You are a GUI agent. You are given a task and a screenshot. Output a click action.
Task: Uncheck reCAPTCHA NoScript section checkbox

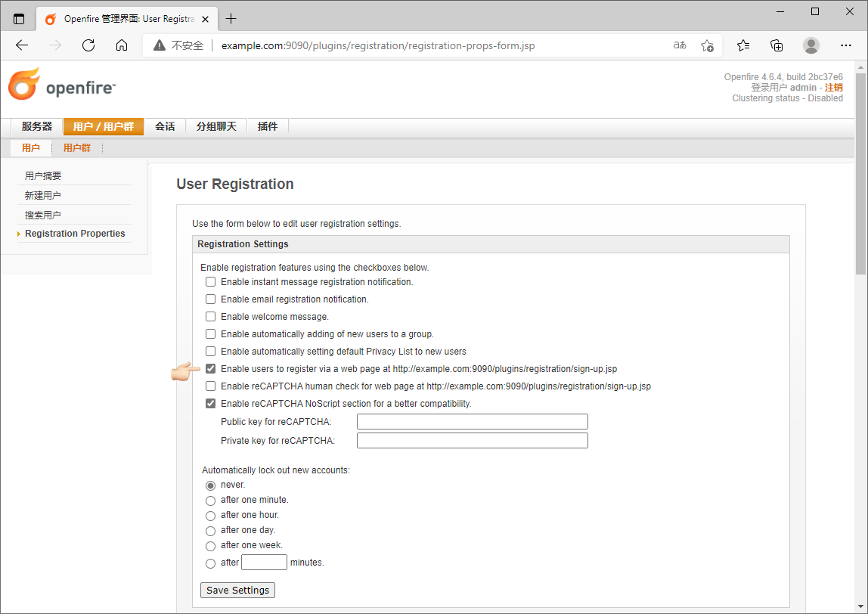click(210, 404)
